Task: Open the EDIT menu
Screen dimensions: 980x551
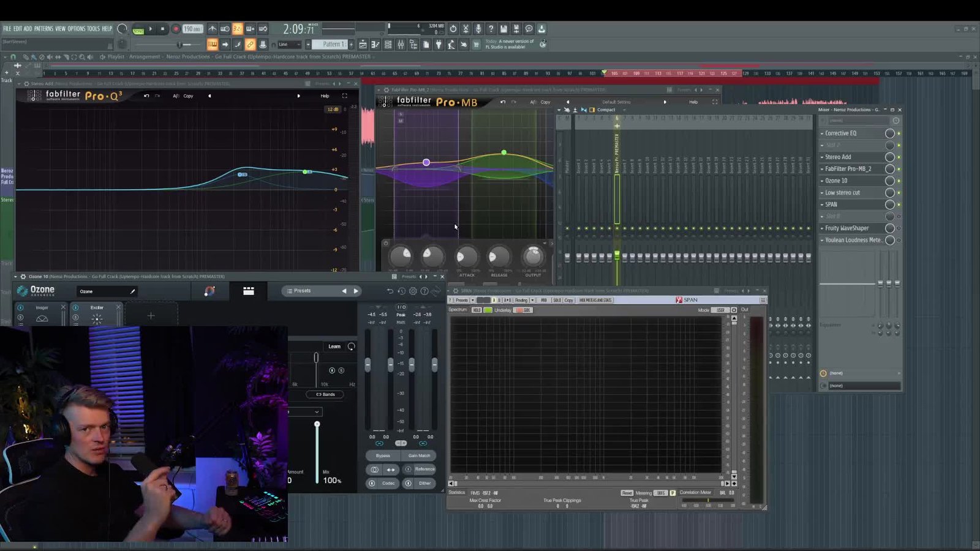Action: [x=18, y=29]
